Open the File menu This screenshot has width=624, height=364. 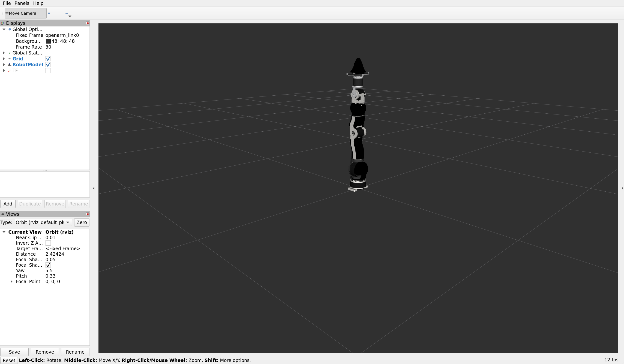(7, 3)
